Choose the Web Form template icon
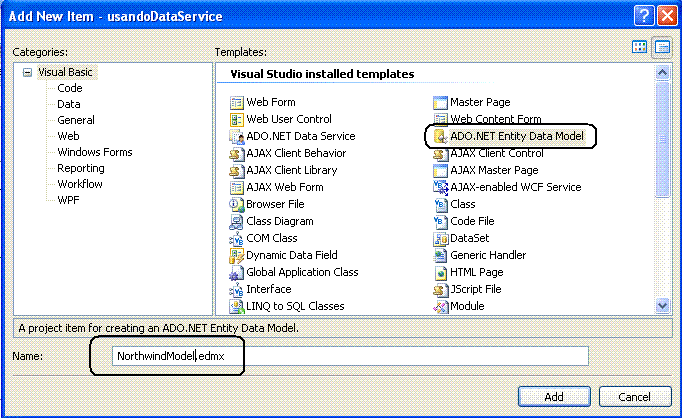The width and height of the screenshot is (682, 418). coord(236,103)
